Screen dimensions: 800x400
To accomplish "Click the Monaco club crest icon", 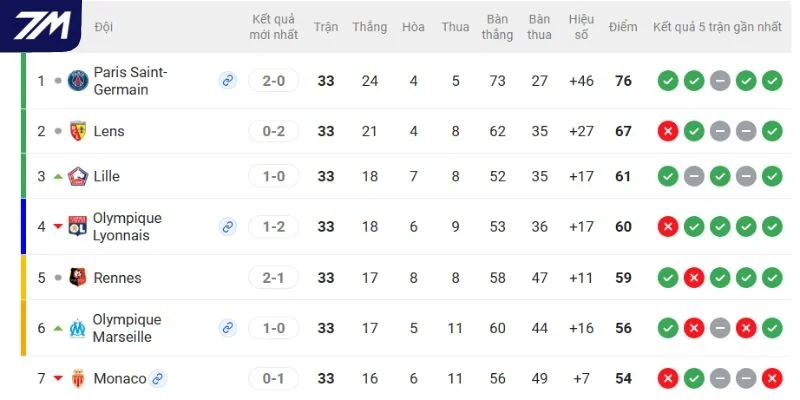I will pos(78,379).
